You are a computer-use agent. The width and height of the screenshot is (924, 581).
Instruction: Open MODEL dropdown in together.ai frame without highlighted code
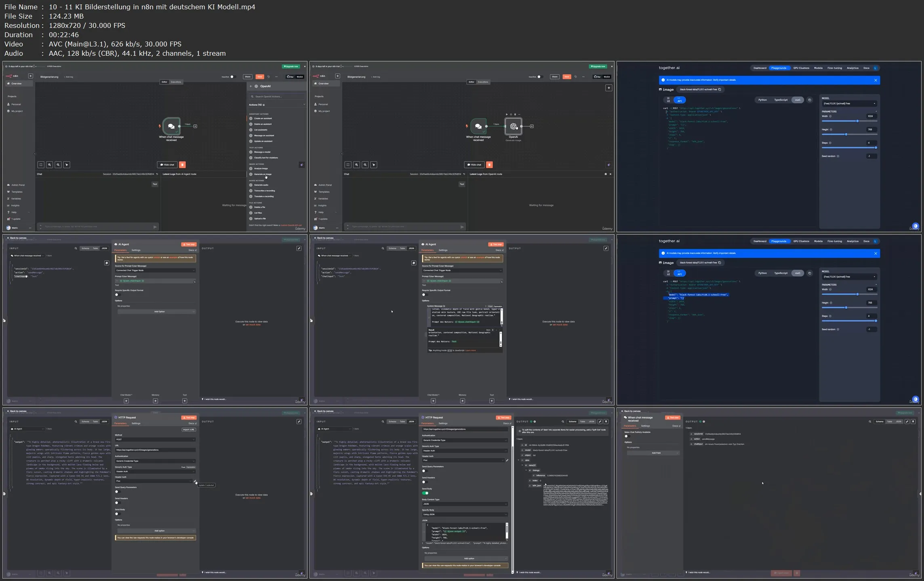click(x=849, y=104)
